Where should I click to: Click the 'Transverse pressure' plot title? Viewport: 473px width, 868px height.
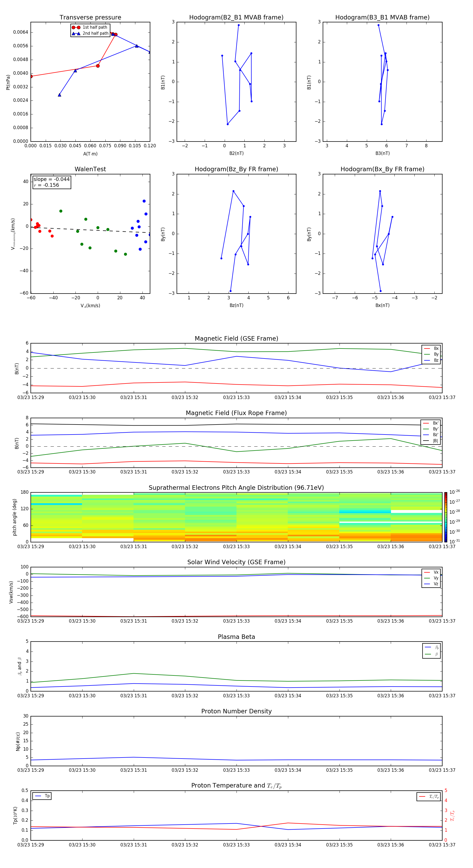tap(90, 17)
